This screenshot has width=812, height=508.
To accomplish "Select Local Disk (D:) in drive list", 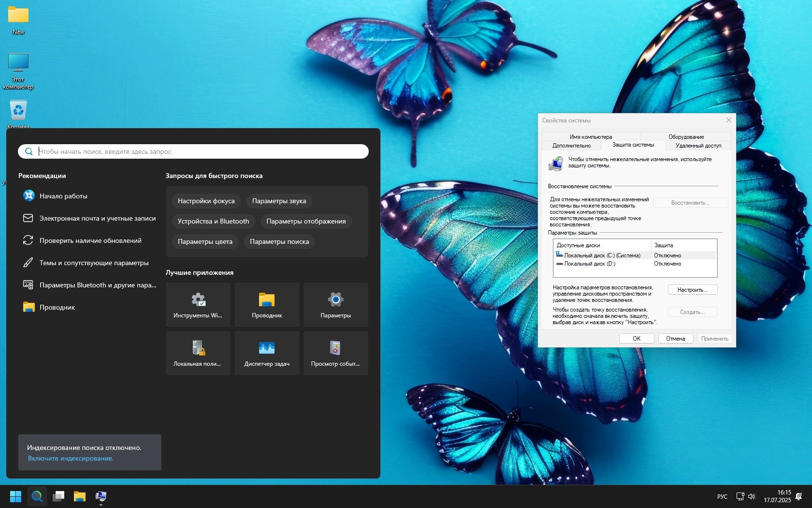I will [x=590, y=264].
